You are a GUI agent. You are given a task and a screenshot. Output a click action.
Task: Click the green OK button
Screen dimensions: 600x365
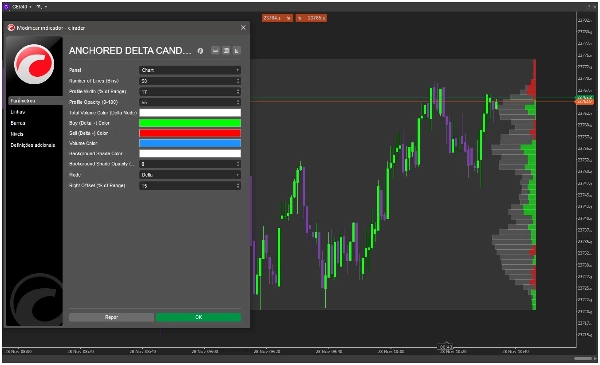(x=198, y=317)
